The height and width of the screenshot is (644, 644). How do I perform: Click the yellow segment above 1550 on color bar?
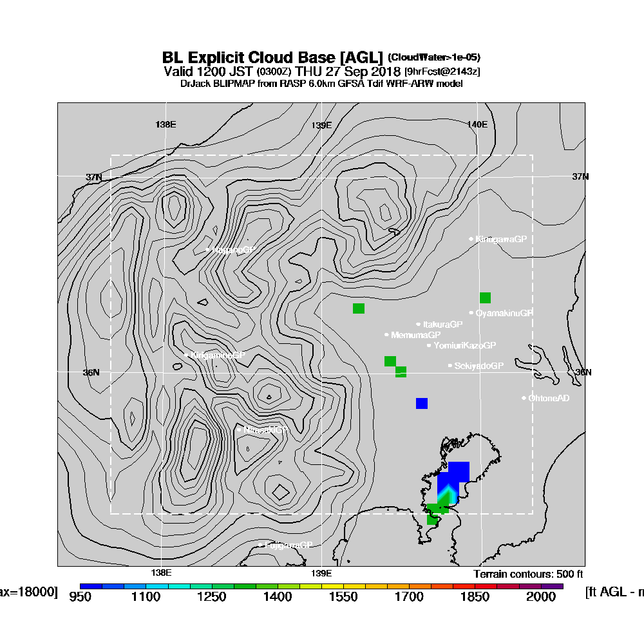click(x=333, y=587)
